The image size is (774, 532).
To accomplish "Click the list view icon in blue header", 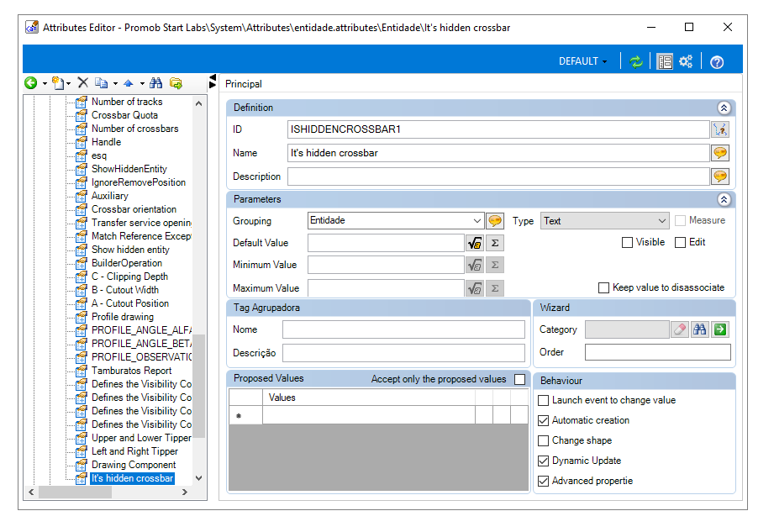I will pos(665,61).
